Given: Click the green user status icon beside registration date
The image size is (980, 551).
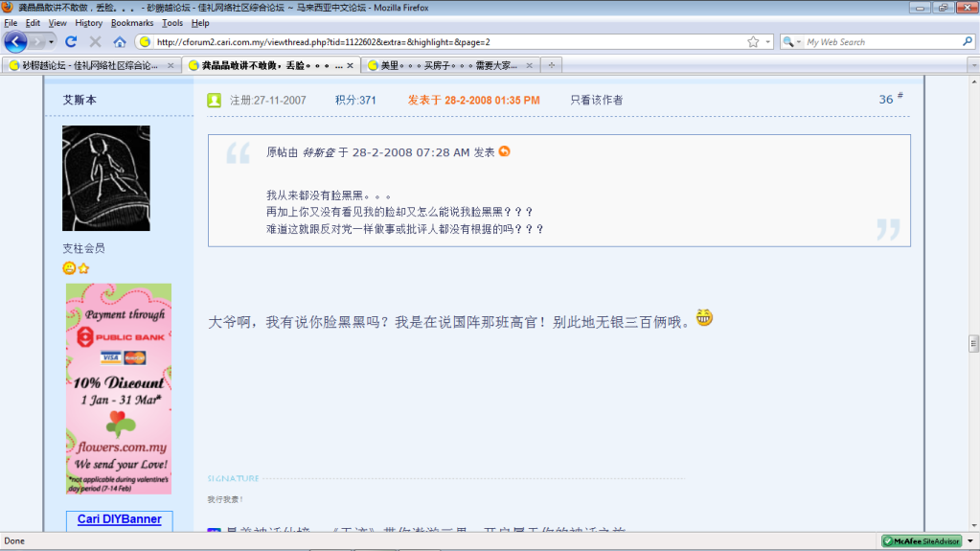Looking at the screenshot, I should pos(215,100).
